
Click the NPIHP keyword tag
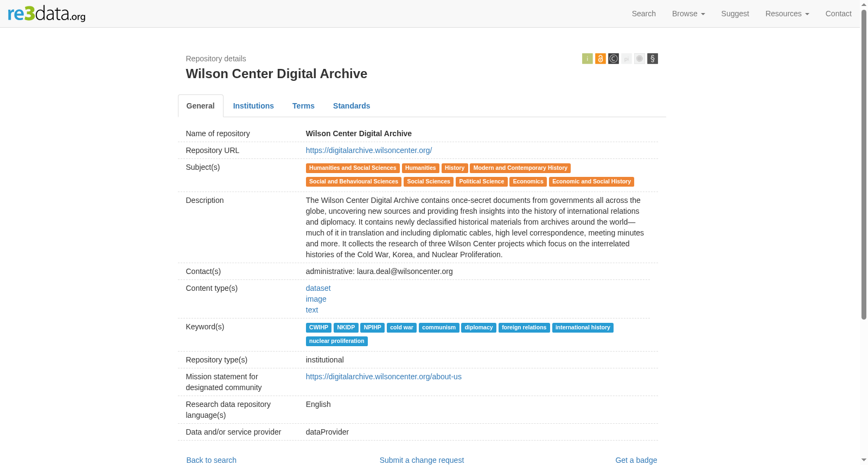coord(373,328)
